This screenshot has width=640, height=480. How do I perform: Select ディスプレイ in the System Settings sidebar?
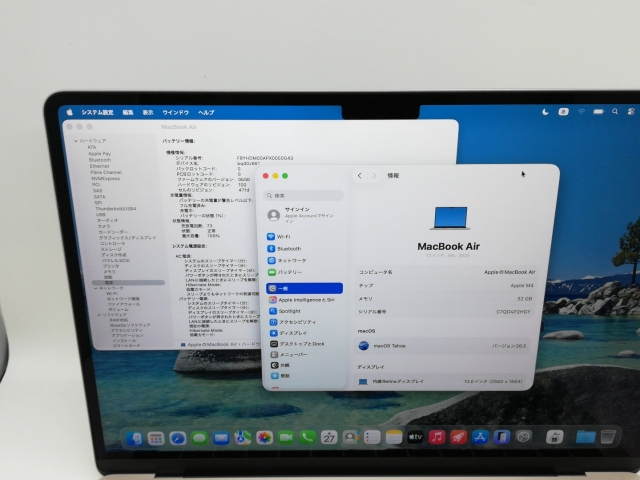point(304,333)
